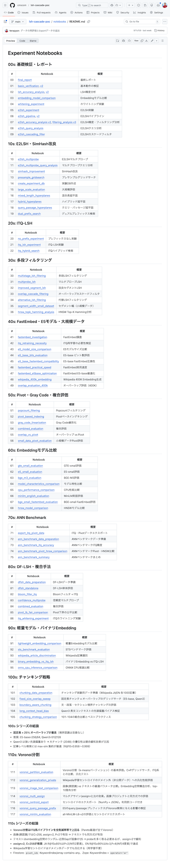Open repository Settings tab
The height and width of the screenshot is (868, 170).
click(157, 13)
